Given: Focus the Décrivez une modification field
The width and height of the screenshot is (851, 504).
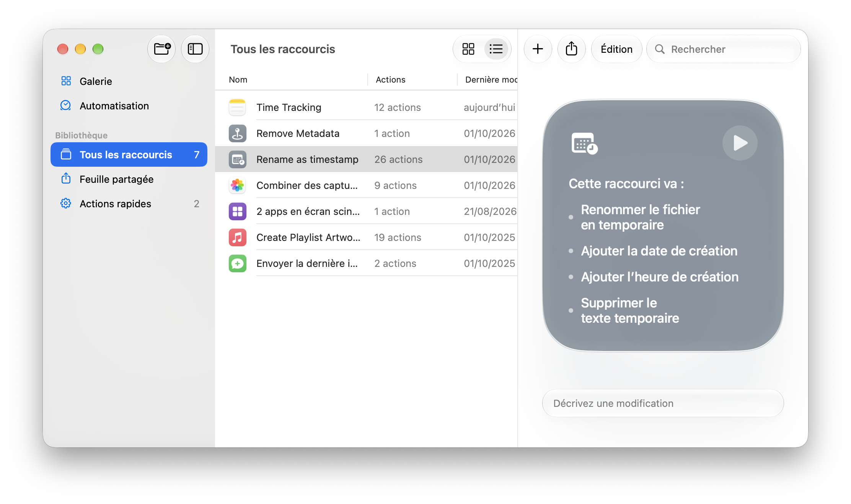Looking at the screenshot, I should tap(663, 403).
